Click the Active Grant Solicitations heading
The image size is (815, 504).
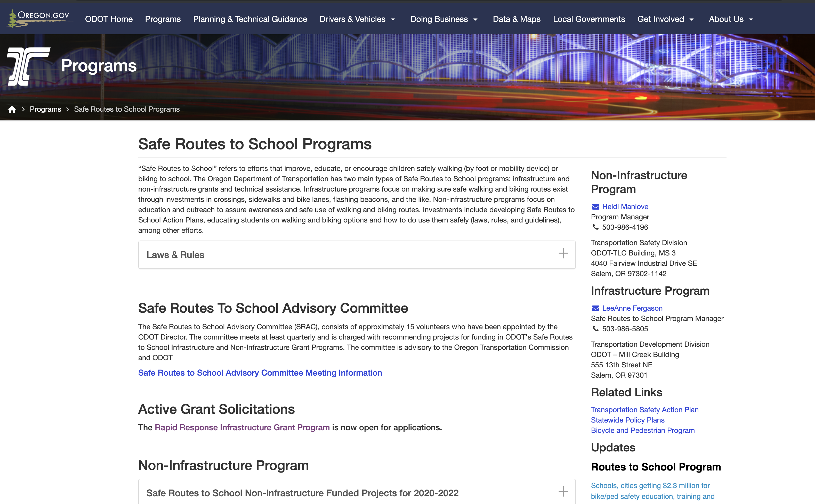216,409
